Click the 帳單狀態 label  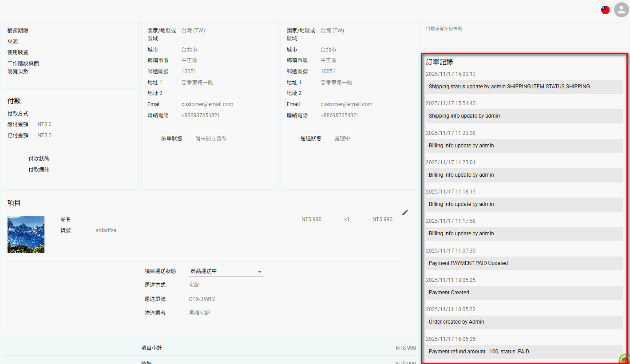click(x=172, y=138)
